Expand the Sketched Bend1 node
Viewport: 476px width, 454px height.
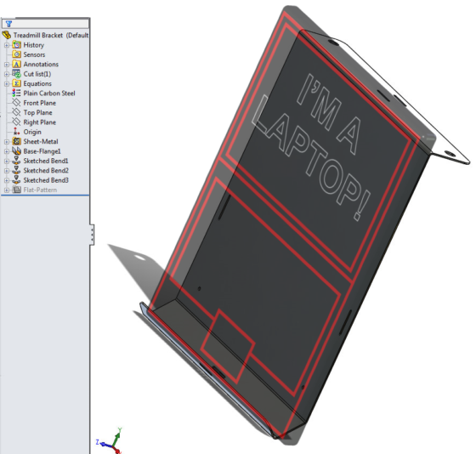(x=7, y=162)
